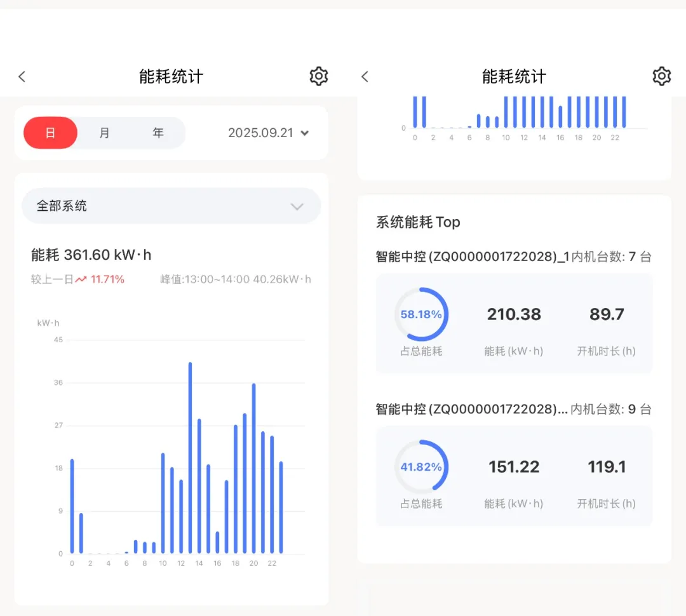Click the 41.82% circular progress ring
This screenshot has height=616, width=686.
[421, 467]
